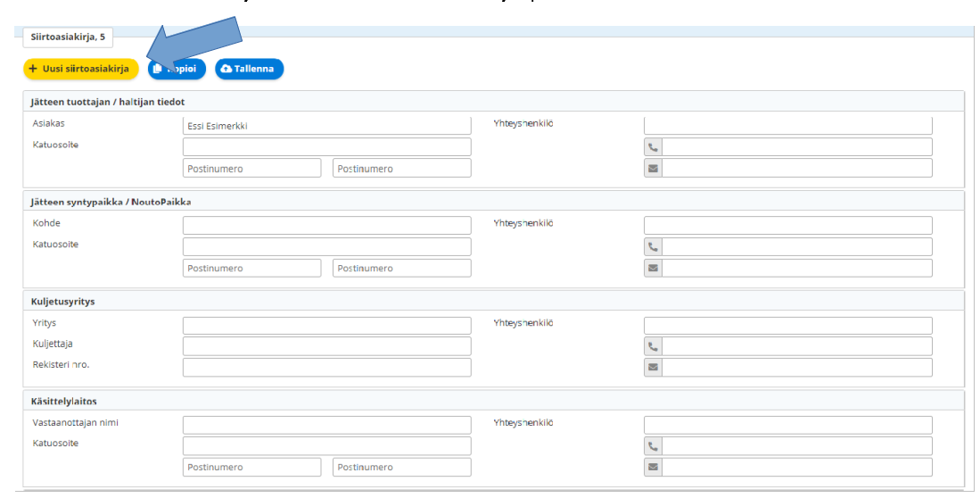Focus the Yritys input field

click(x=327, y=326)
